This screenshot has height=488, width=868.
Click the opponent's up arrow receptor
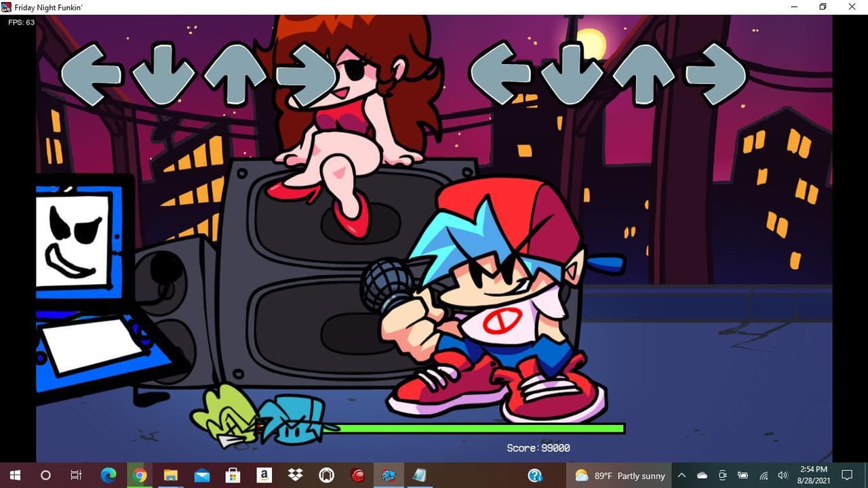pyautogui.click(x=235, y=74)
